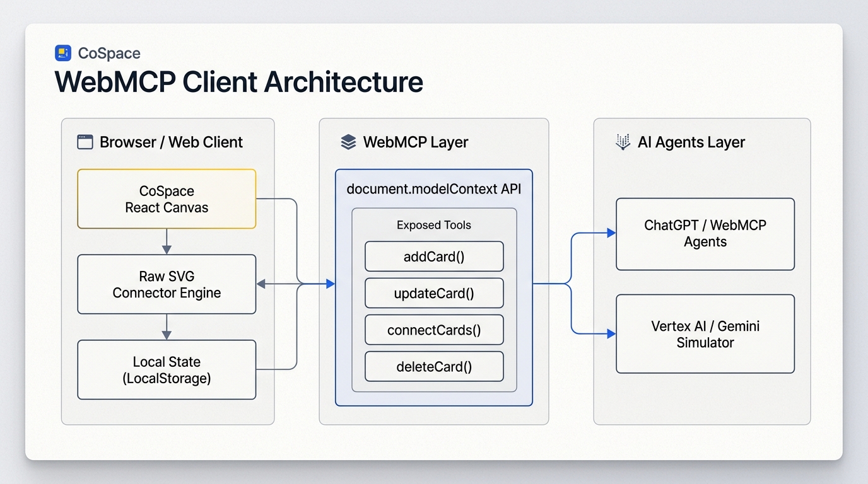Click the updateCard() tool
The image size is (868, 484).
pyautogui.click(x=434, y=293)
